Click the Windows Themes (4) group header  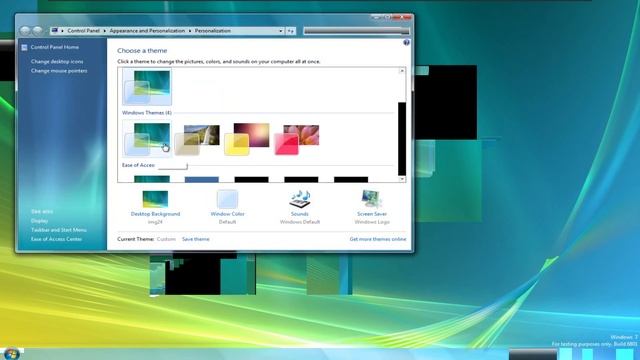tap(147, 113)
